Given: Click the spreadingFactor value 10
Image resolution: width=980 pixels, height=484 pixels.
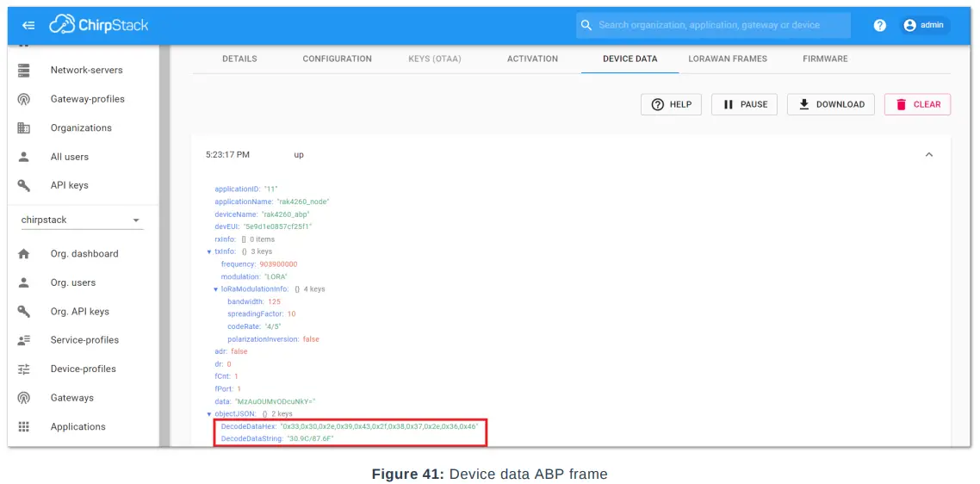Looking at the screenshot, I should (291, 314).
